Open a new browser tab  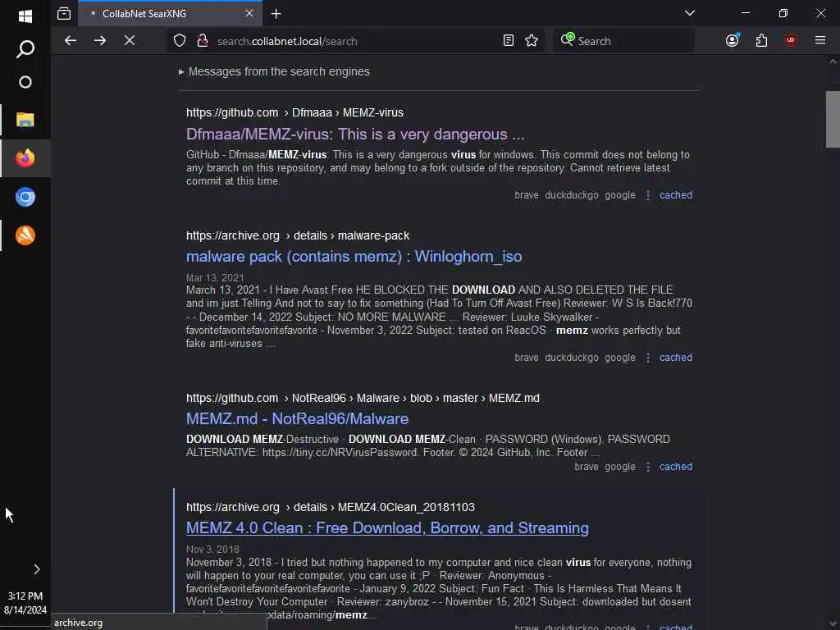click(276, 14)
